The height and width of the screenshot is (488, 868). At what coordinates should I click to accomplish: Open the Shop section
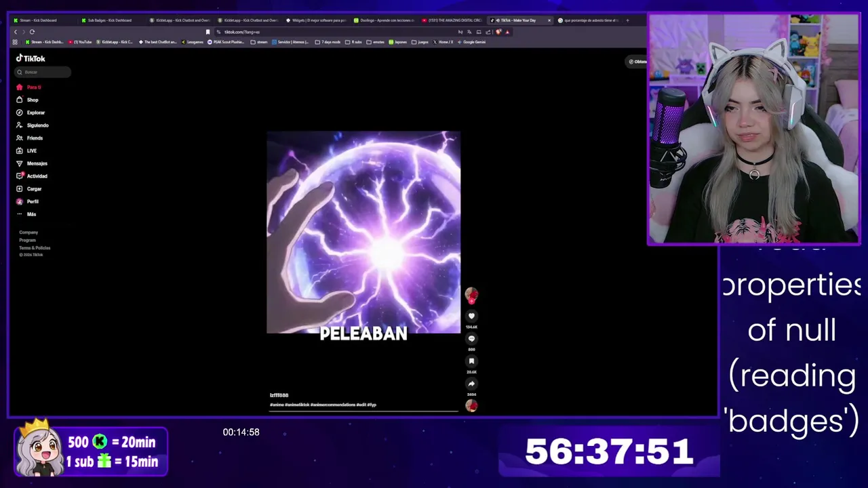(x=28, y=100)
